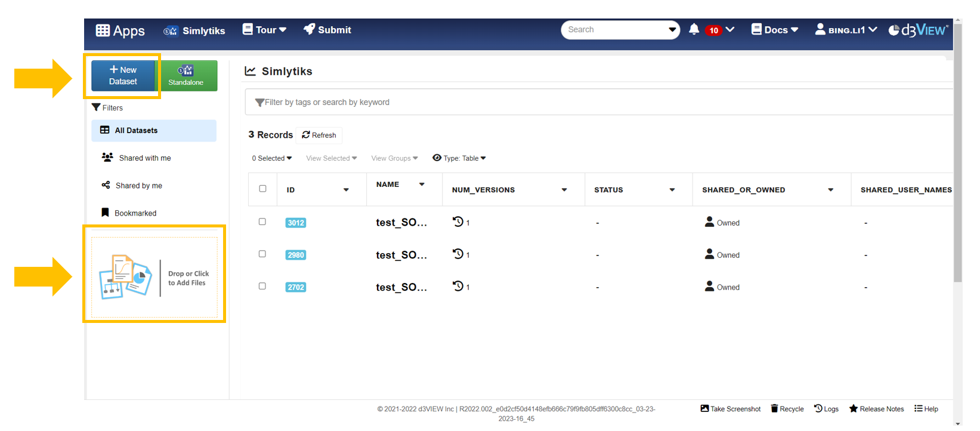
Task: Open Simlytiks from the top navbar
Action: (x=194, y=30)
